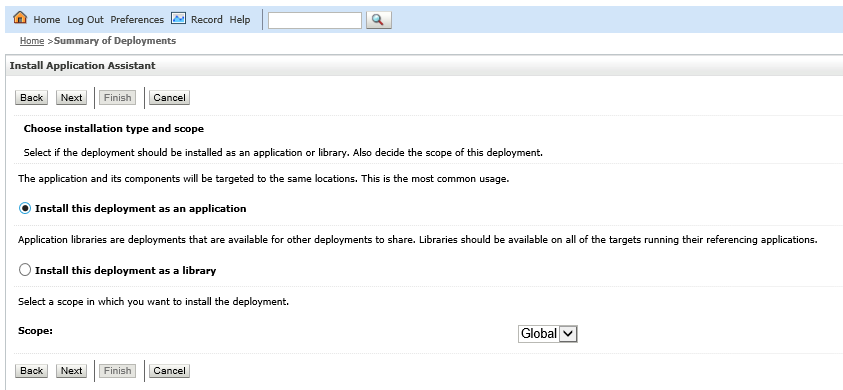
Task: Click the Record chart icon
Action: (178, 18)
